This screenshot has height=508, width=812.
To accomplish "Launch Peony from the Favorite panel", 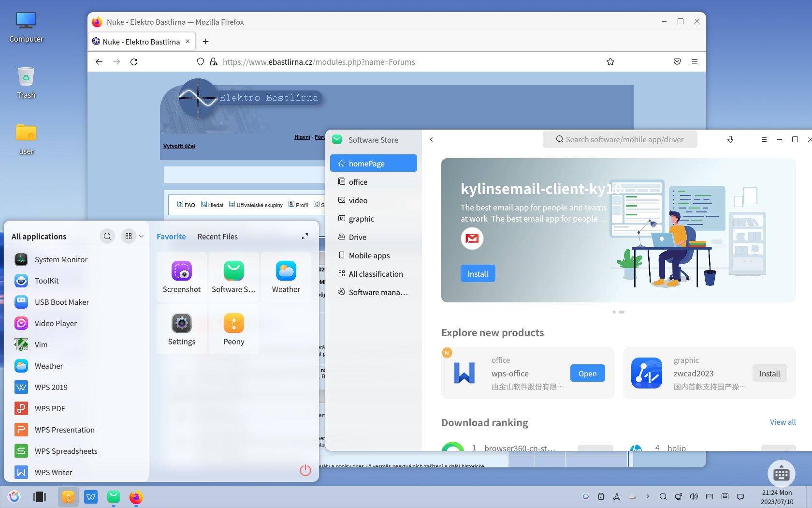I will 234,329.
